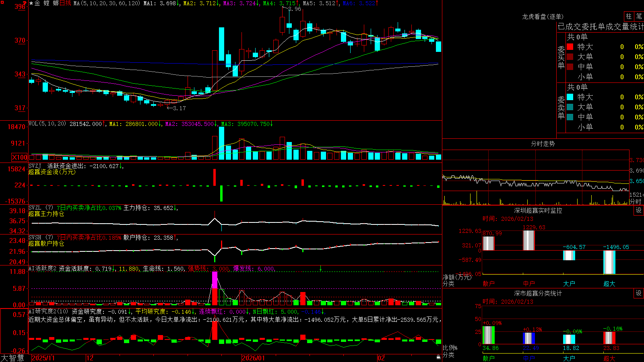Click teal 大单 swatch under 委卖单

coord(570,107)
